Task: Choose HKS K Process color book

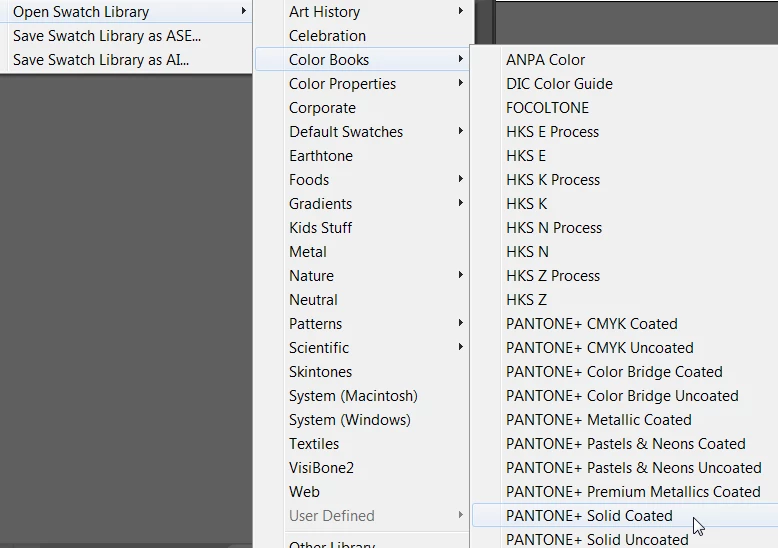Action: (x=625, y=180)
